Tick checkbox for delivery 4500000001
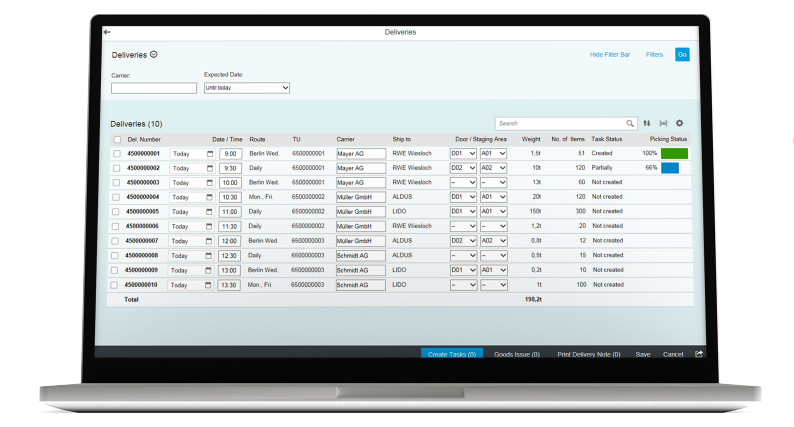The image size is (794, 427). click(117, 153)
